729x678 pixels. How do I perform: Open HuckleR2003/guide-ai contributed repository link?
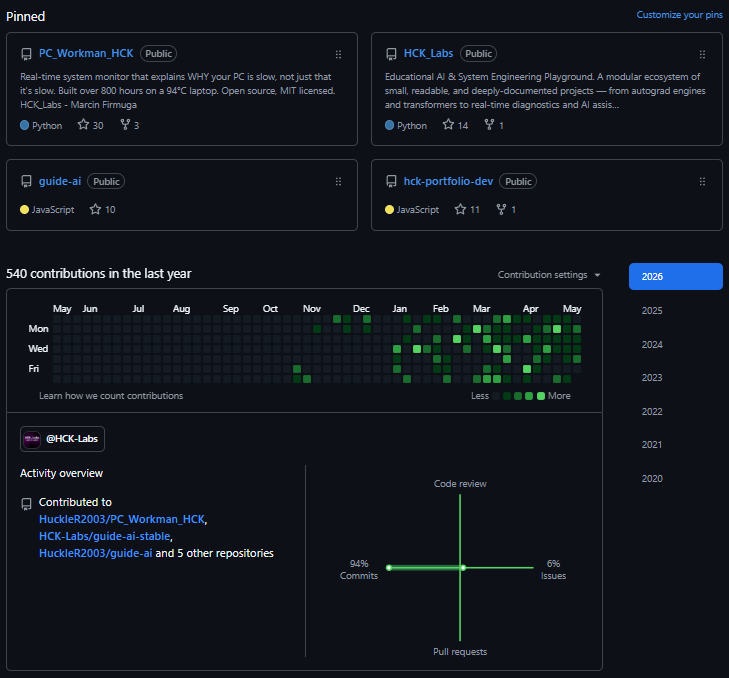(x=96, y=553)
